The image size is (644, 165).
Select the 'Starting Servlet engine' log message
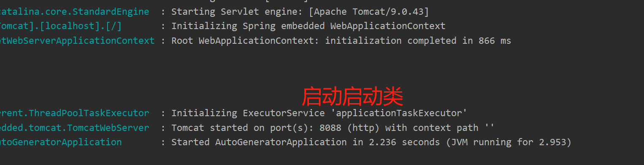point(300,11)
